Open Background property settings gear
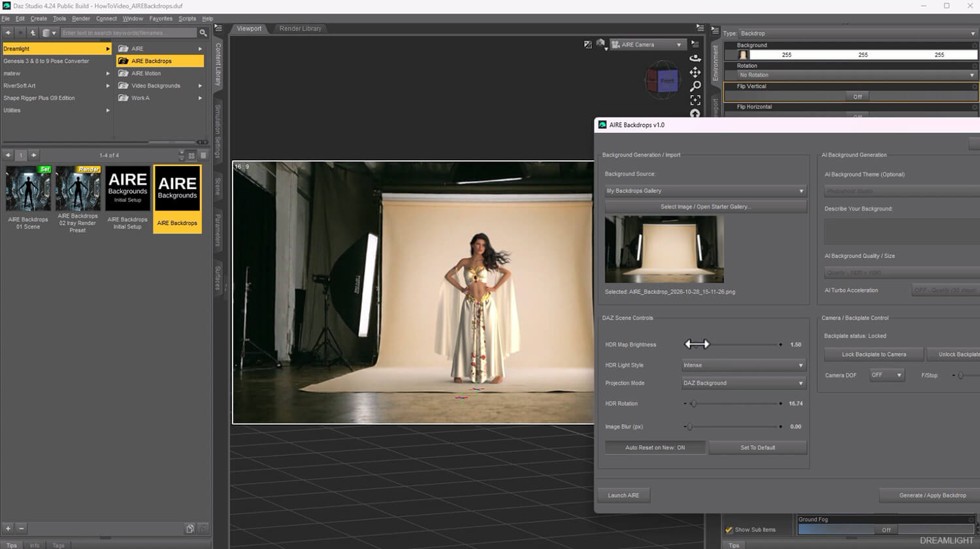The height and width of the screenshot is (549, 980). coord(975,45)
